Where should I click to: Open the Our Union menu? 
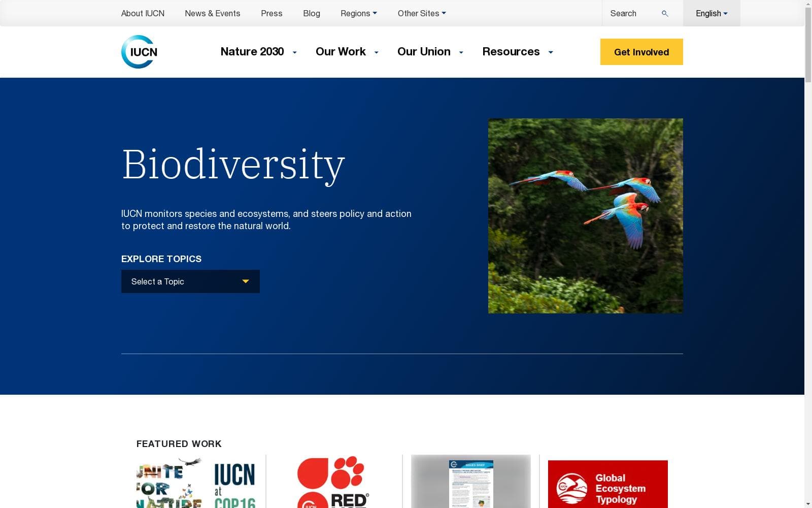click(x=430, y=52)
